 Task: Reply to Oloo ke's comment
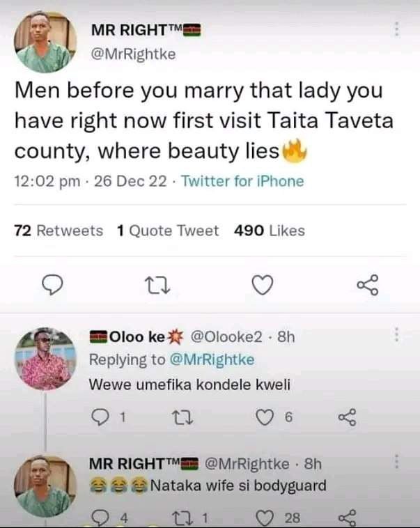(x=100, y=417)
